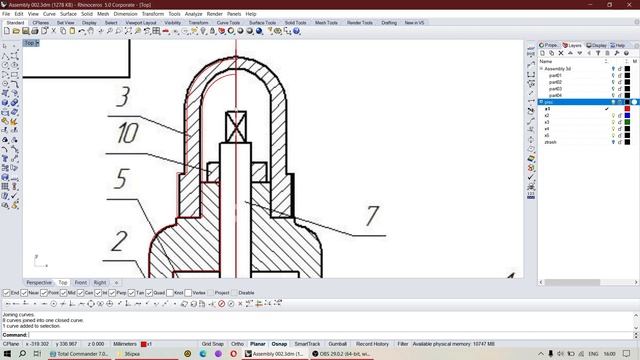640x360 pixels.
Task: Click the blue layer color swatch
Action: coord(627,116)
